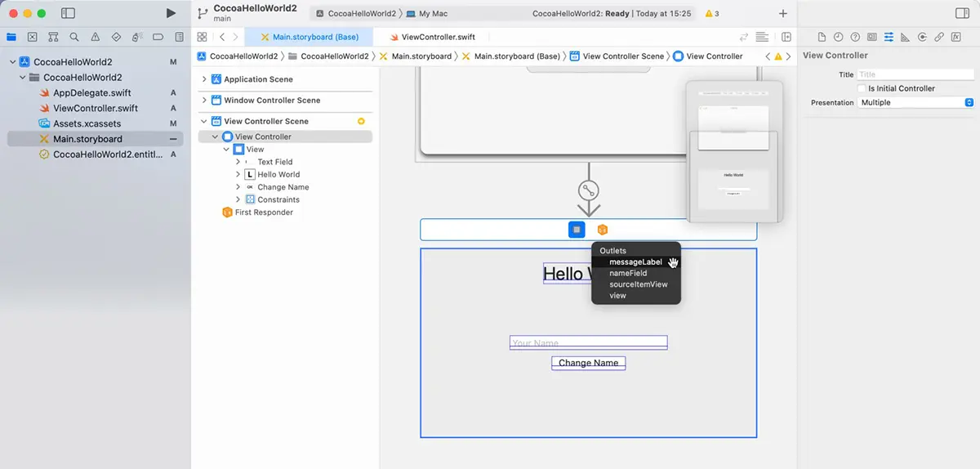
Task: Show the History inspector
Action: (x=839, y=37)
